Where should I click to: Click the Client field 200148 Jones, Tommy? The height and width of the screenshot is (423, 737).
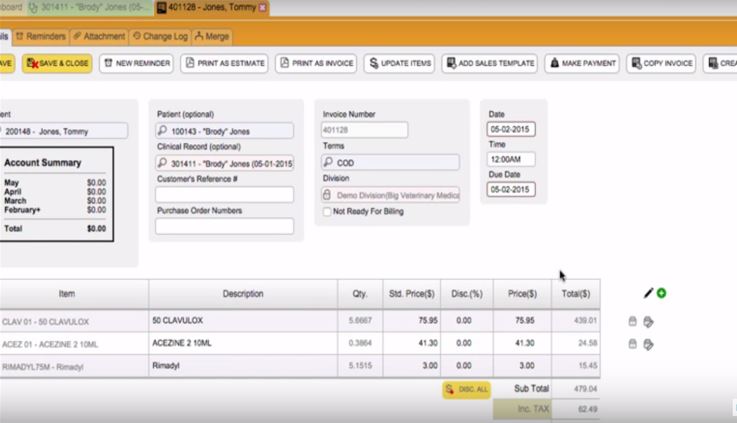coord(63,131)
